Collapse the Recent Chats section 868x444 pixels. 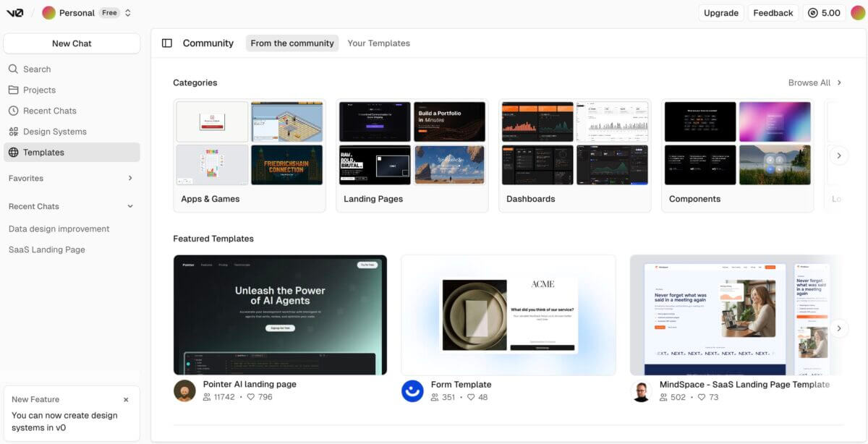tap(130, 206)
